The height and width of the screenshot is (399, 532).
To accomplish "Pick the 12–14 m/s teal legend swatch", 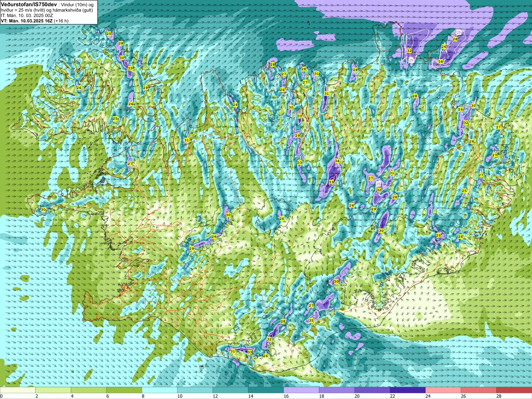I will coord(231,390).
